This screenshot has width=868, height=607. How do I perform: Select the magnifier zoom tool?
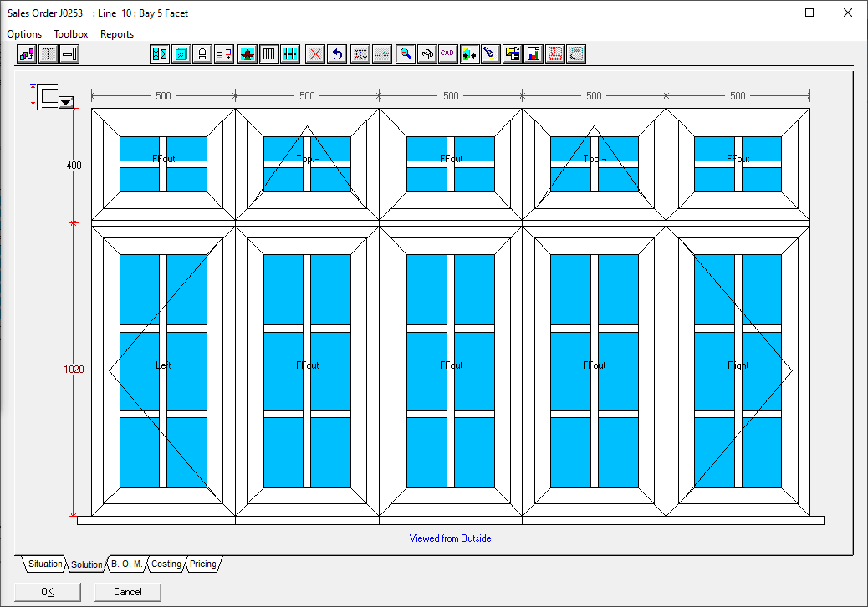(x=406, y=54)
